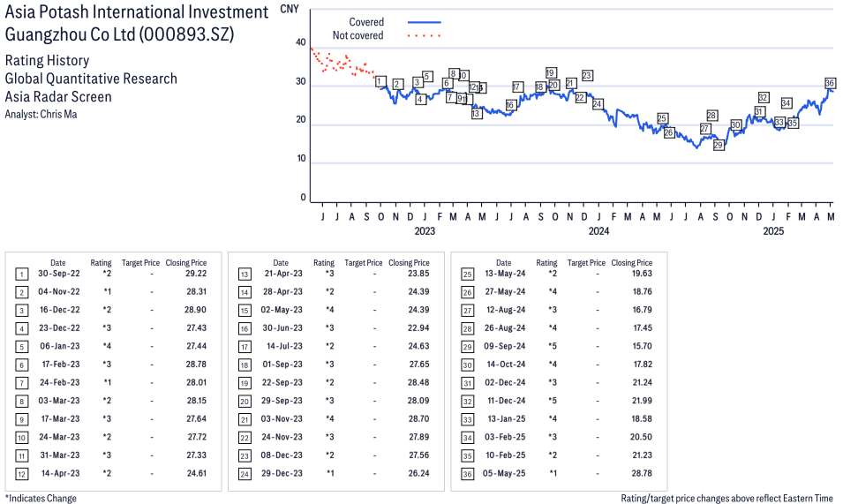Click year label 2024 on axis
Viewport: 843px width, 504px height.
click(598, 231)
